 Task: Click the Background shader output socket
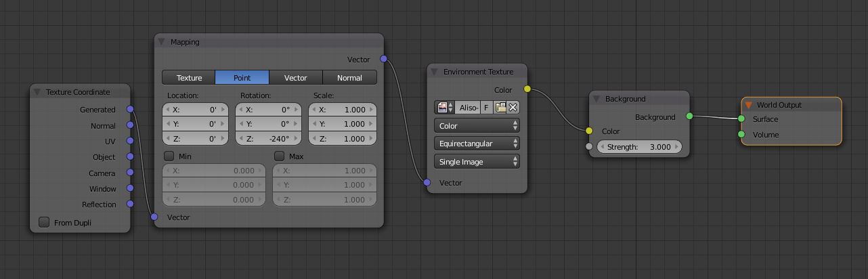689,116
